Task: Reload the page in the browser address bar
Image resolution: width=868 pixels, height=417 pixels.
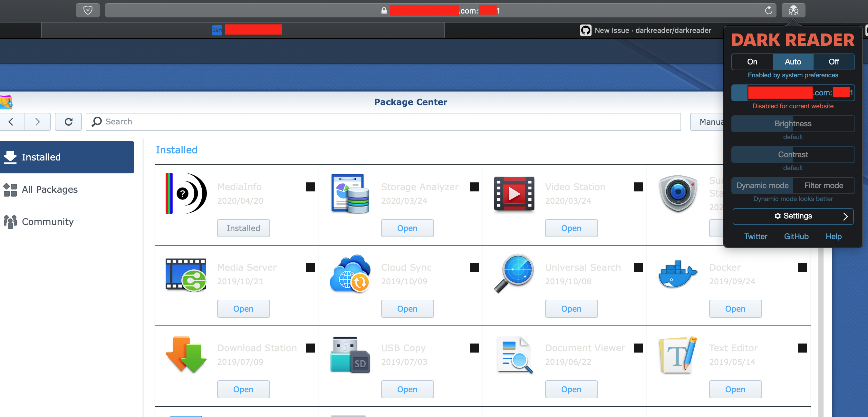Action: [768, 10]
